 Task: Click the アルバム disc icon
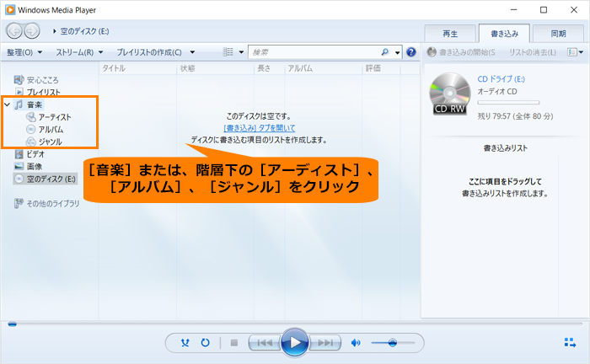[31, 130]
